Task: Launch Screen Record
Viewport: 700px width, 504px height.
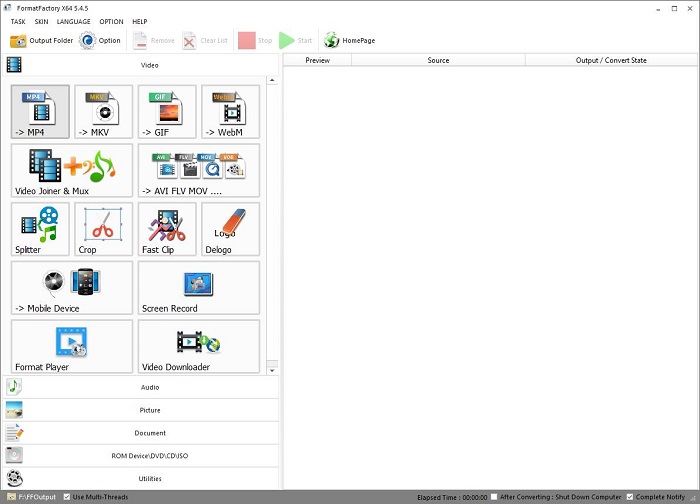Action: pyautogui.click(x=199, y=287)
